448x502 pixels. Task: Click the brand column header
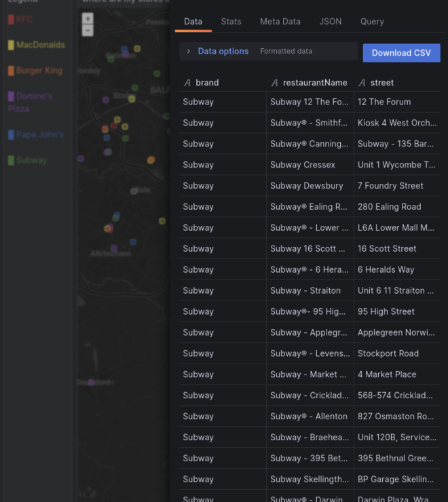[x=207, y=83]
